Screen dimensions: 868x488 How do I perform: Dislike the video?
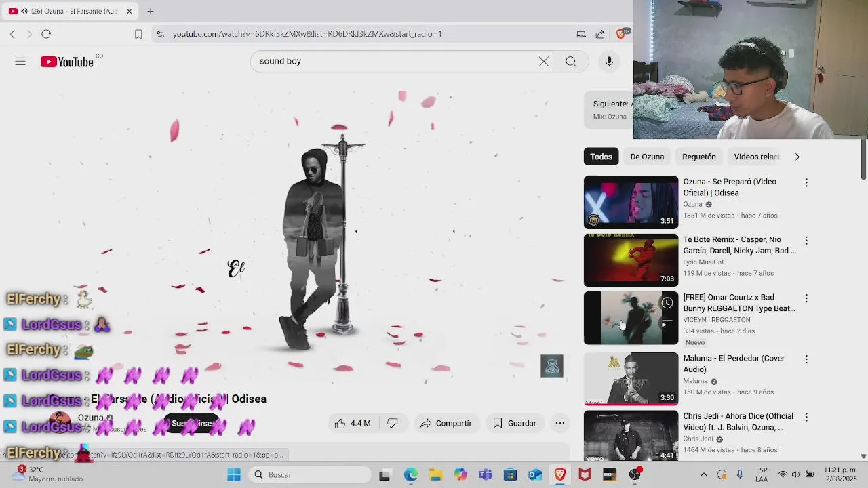click(393, 424)
